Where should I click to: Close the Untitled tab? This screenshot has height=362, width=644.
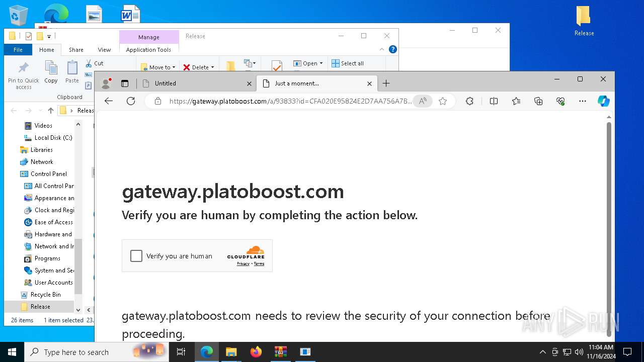250,83
